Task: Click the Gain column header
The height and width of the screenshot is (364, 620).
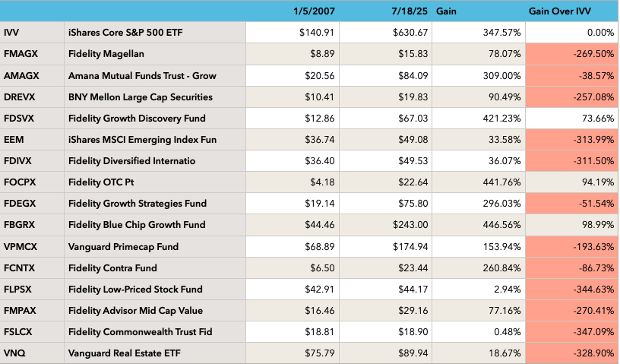Action: tap(449, 11)
